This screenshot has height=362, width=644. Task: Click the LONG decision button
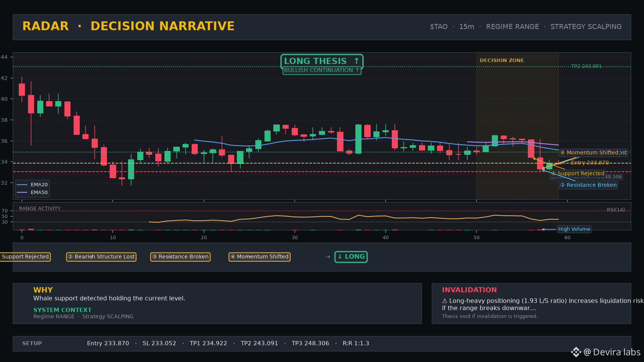coord(351,257)
